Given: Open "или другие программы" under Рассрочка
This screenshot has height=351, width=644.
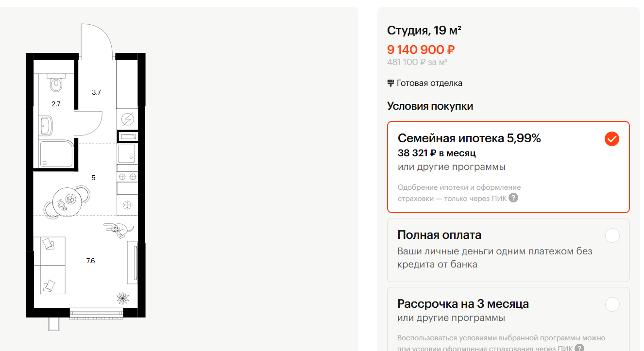Looking at the screenshot, I should (451, 318).
